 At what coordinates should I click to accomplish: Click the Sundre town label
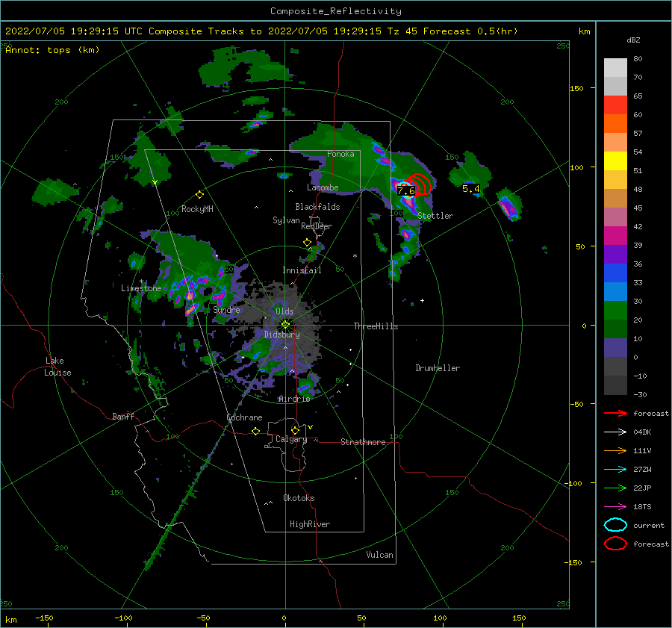(226, 309)
